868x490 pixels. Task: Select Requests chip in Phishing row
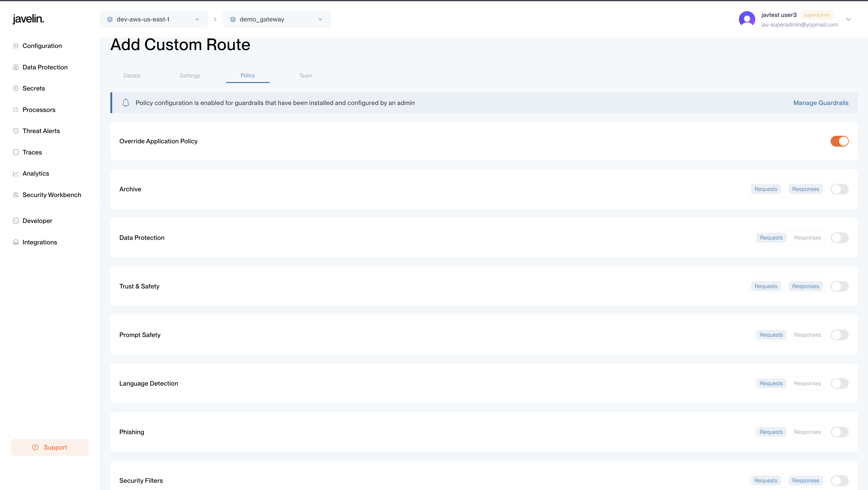[x=771, y=432]
